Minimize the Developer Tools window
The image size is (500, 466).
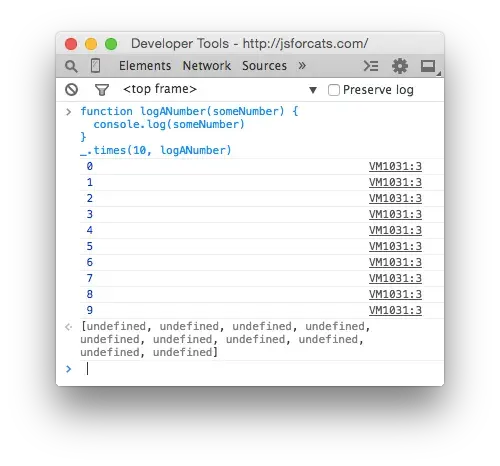click(x=91, y=44)
